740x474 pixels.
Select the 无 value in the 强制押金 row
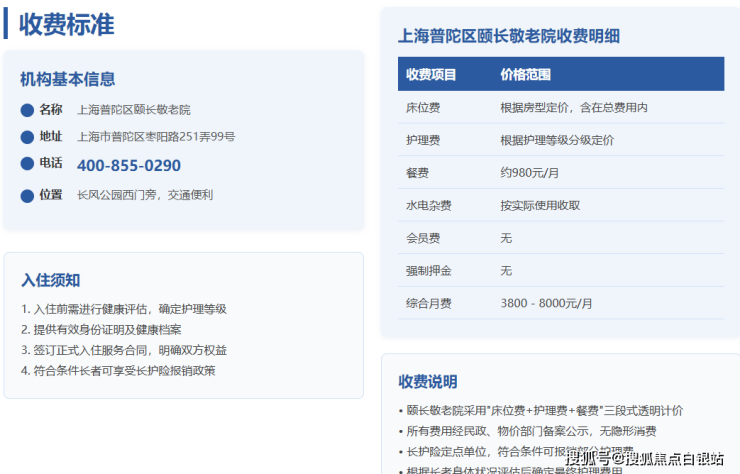coord(506,271)
